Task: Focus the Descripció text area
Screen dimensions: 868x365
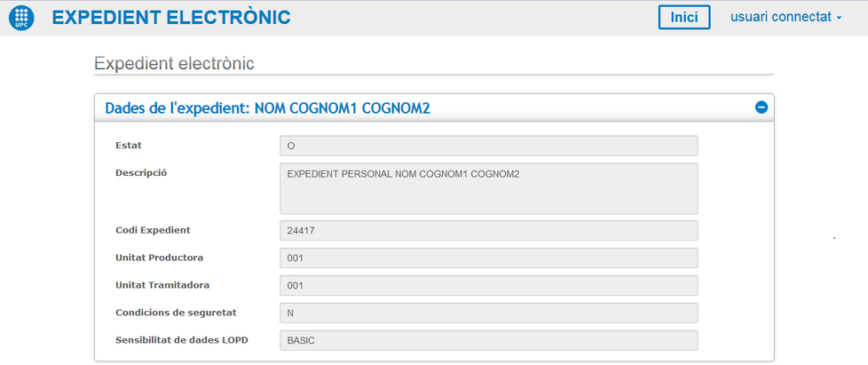Action: (488, 187)
